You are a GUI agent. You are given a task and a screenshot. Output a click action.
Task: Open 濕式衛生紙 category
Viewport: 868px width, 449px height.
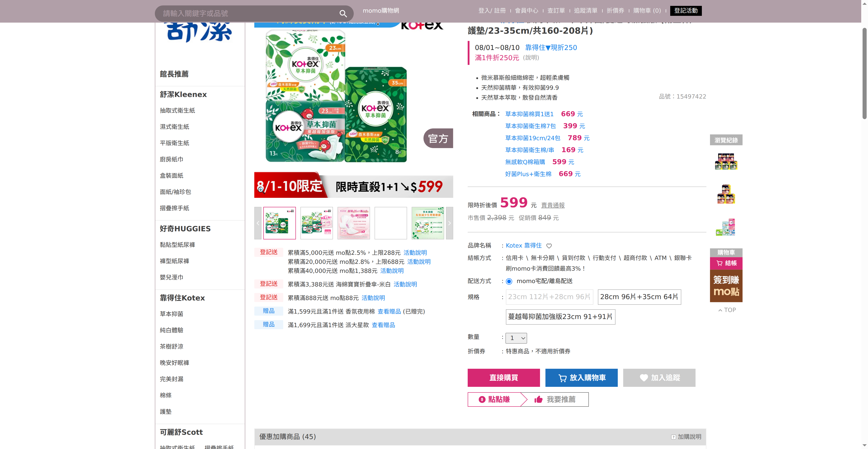click(x=175, y=127)
